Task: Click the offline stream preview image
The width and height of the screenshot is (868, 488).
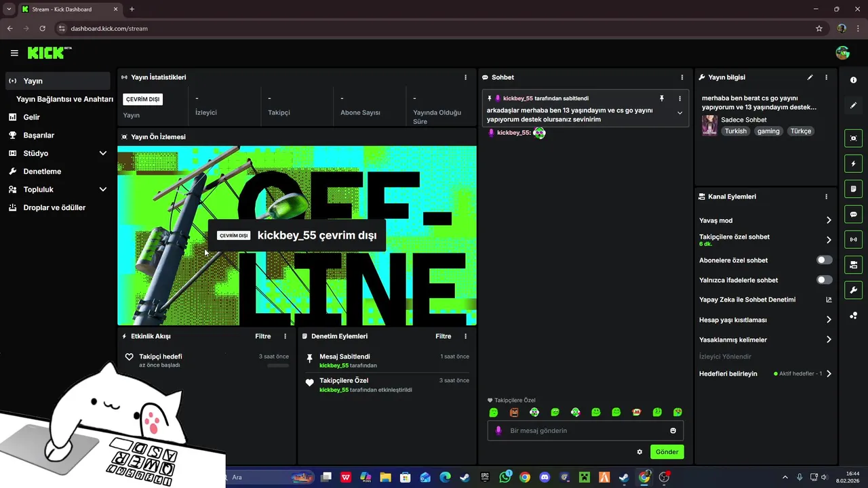Action: point(297,236)
